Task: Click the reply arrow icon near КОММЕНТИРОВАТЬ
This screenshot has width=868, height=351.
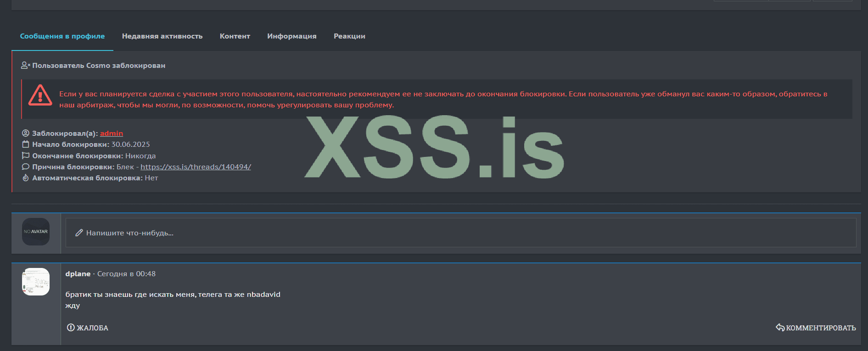Action: pyautogui.click(x=780, y=327)
